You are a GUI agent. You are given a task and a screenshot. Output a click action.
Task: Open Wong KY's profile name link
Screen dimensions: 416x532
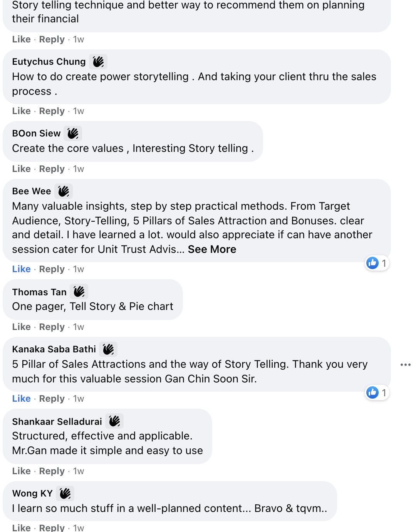coord(32,493)
